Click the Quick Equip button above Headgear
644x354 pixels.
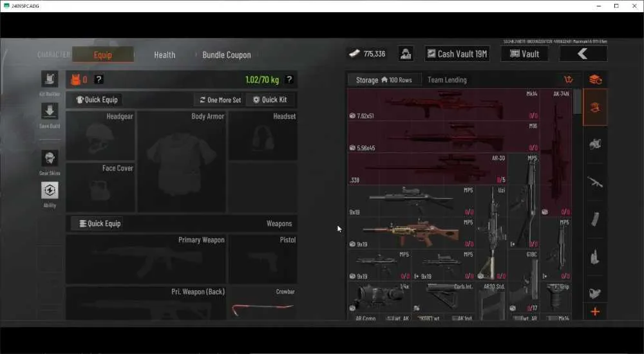pos(97,99)
